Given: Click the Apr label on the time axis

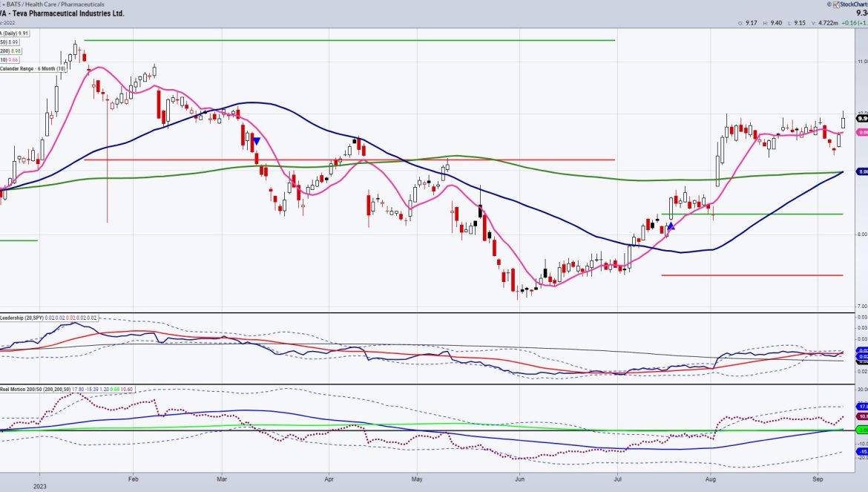Looking at the screenshot, I should coord(329,479).
